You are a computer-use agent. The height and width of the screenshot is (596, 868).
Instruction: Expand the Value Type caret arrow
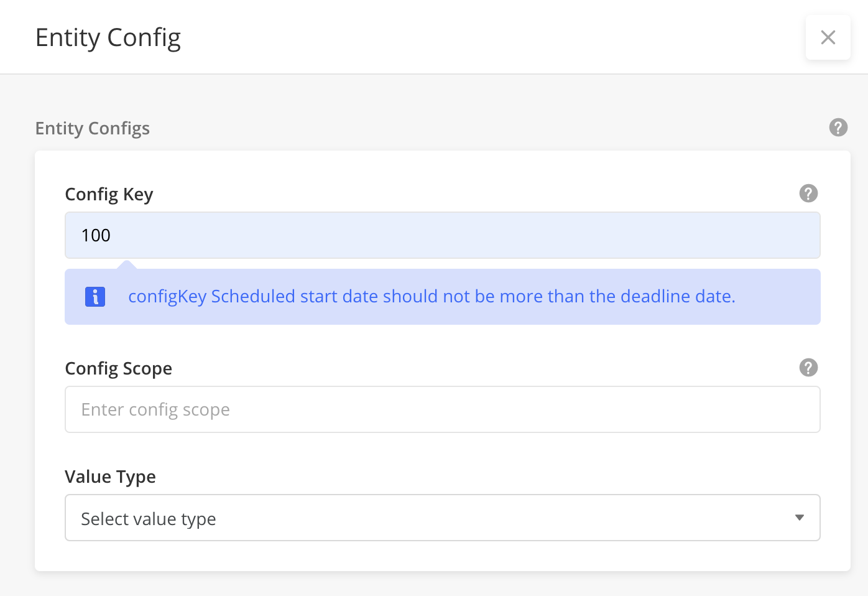coord(800,518)
